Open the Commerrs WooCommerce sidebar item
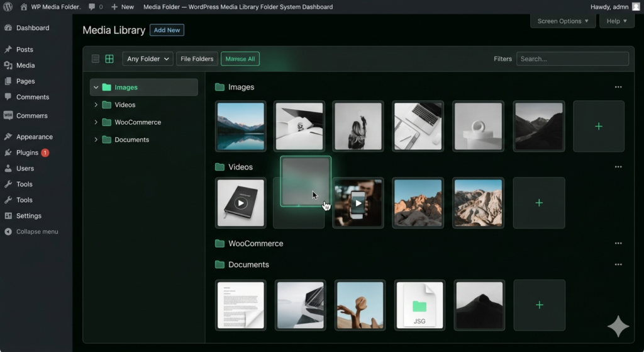 click(x=32, y=116)
